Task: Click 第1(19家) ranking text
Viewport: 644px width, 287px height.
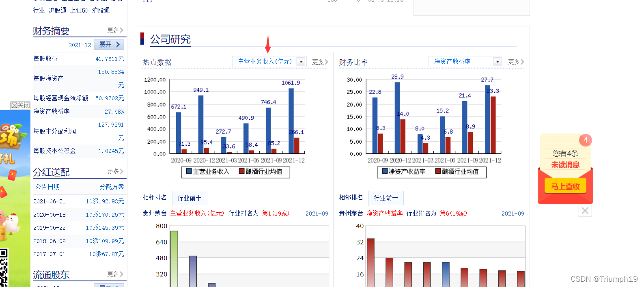Action: pos(276,214)
